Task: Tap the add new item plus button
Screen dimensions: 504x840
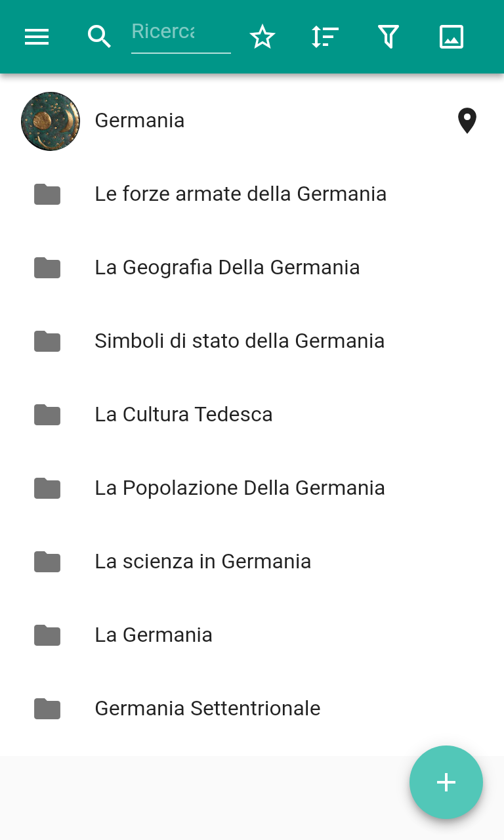Action: click(x=446, y=782)
